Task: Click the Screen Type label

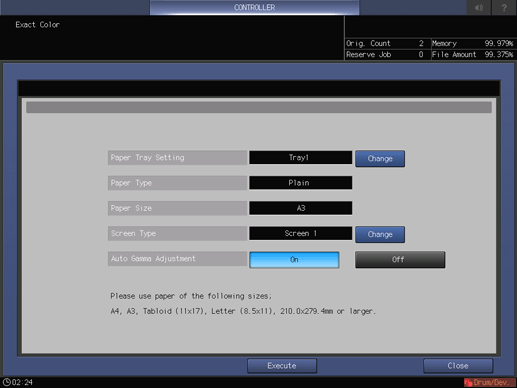Action: [177, 233]
